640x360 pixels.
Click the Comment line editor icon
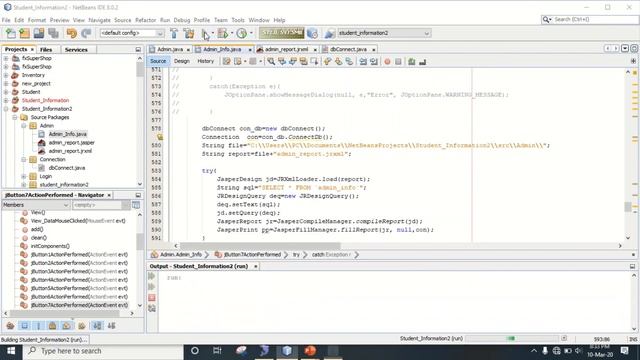[x=411, y=61]
